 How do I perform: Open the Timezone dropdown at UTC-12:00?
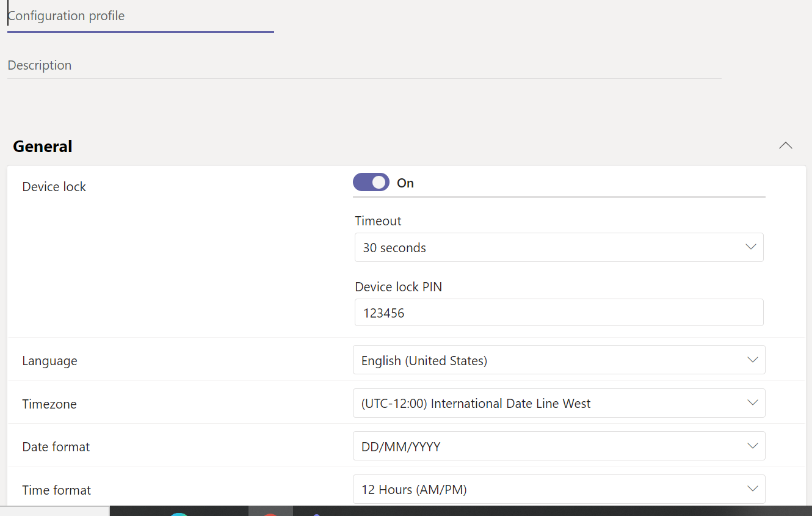coord(549,404)
